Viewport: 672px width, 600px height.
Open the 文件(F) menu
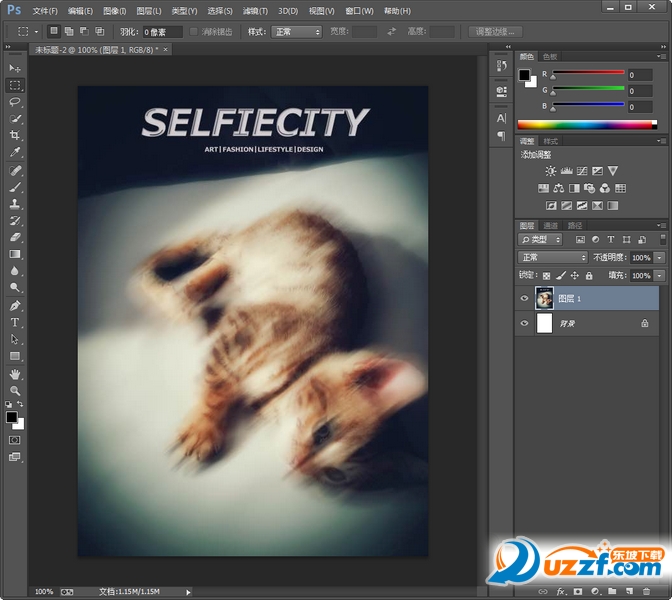point(45,11)
